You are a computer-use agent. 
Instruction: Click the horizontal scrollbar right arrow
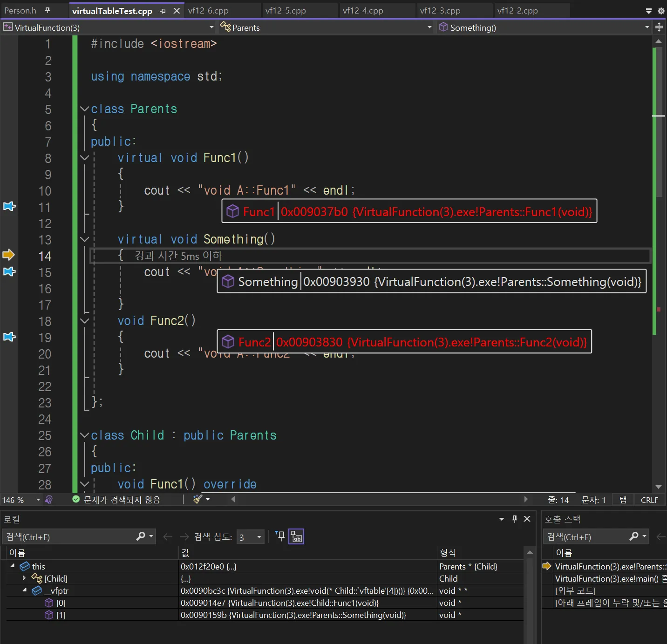click(x=526, y=499)
